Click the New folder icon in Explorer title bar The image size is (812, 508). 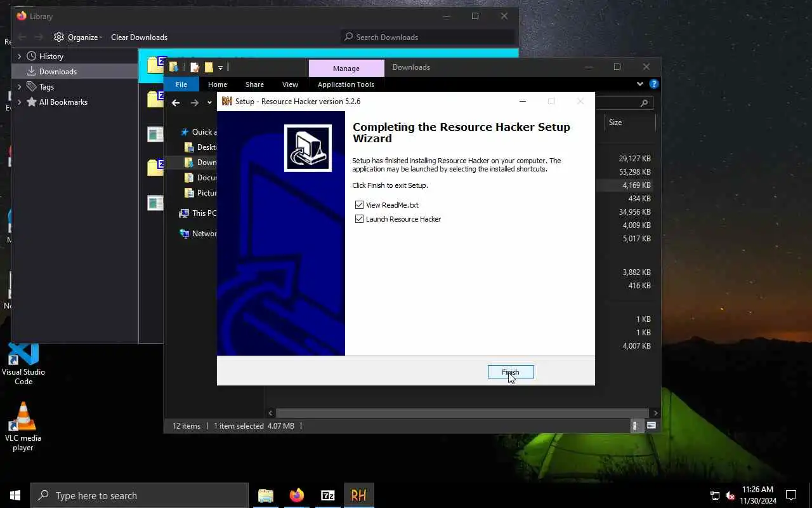(x=209, y=67)
